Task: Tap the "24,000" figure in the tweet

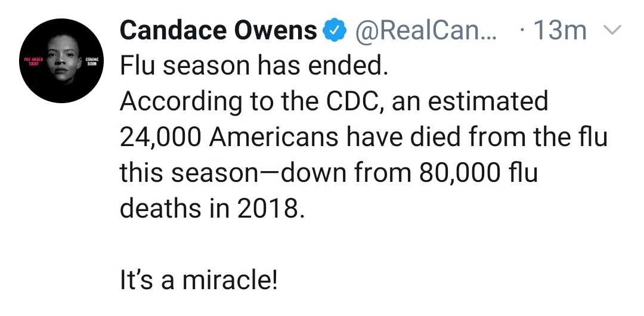Action: tap(157, 138)
